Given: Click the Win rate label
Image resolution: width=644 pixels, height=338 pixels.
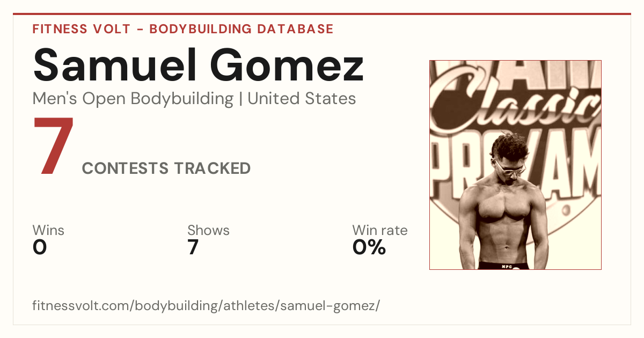Looking at the screenshot, I should [380, 230].
